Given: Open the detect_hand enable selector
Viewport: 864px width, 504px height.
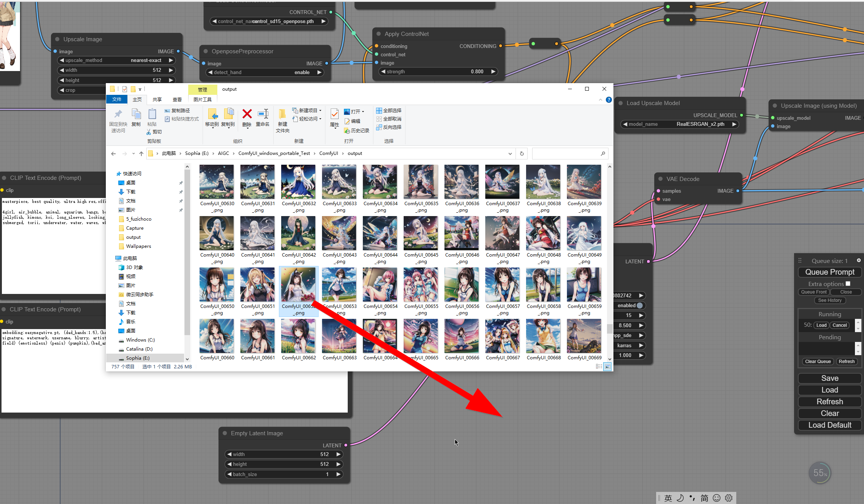Looking at the screenshot, I should [265, 73].
